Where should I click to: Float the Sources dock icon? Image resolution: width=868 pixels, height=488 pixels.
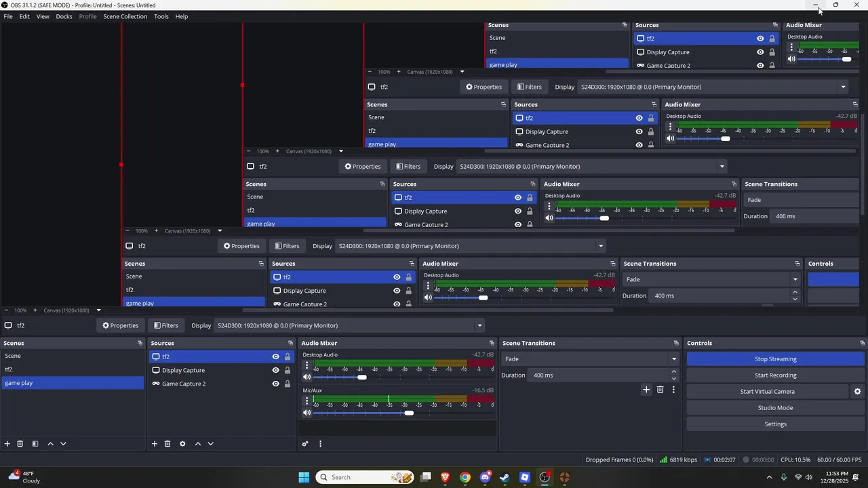click(291, 343)
